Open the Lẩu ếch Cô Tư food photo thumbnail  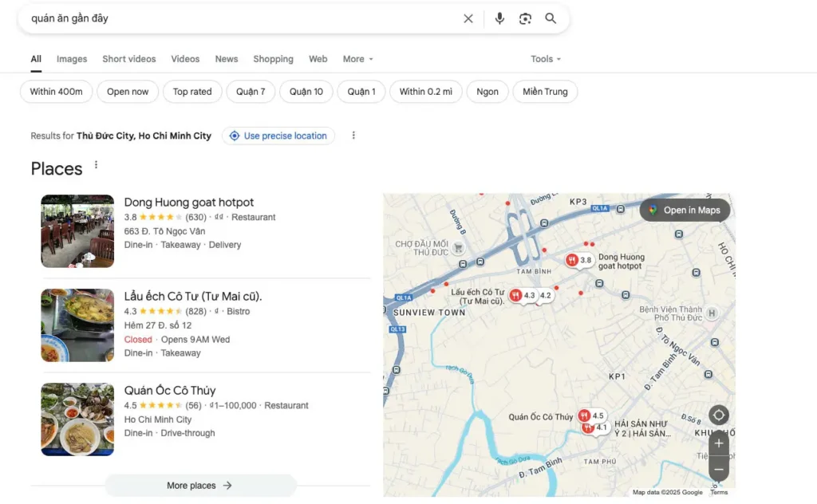(x=77, y=325)
